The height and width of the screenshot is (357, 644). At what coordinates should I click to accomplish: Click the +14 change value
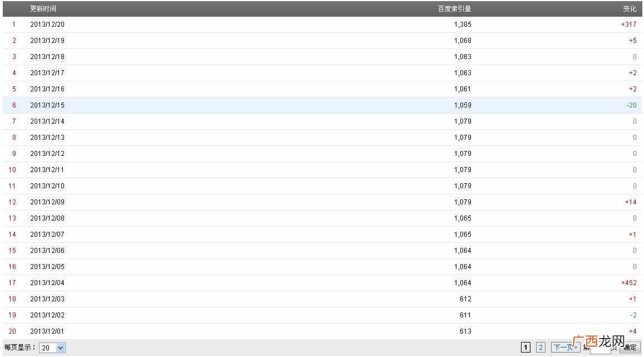point(631,202)
